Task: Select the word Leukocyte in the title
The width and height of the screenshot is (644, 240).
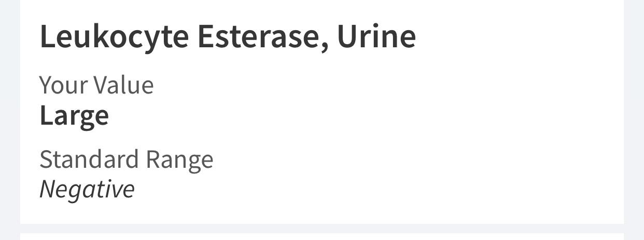Action: [114, 37]
